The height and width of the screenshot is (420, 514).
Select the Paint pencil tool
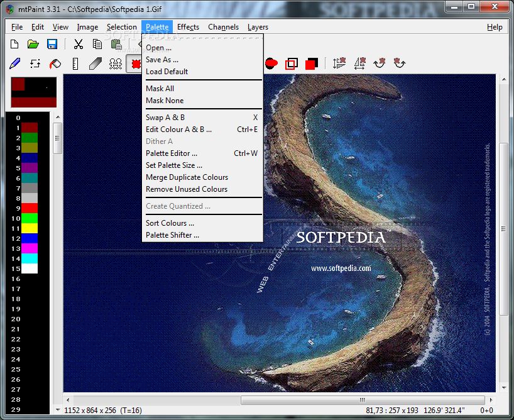click(x=14, y=64)
